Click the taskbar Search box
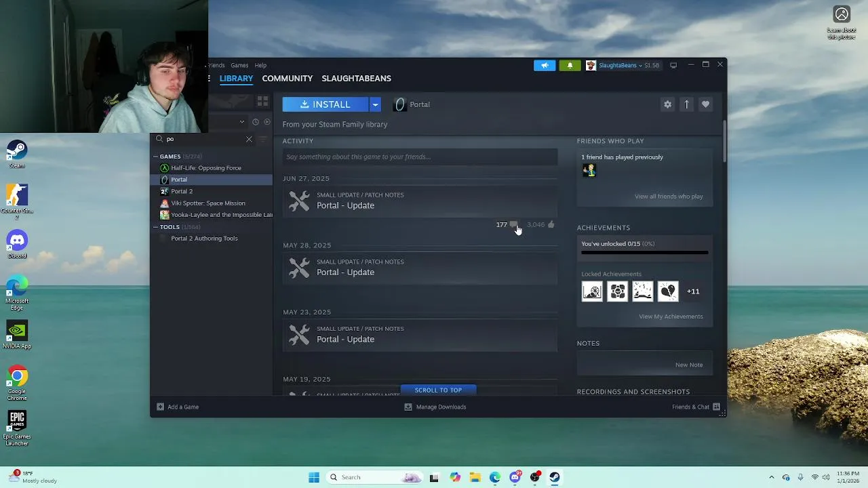 coord(375,477)
